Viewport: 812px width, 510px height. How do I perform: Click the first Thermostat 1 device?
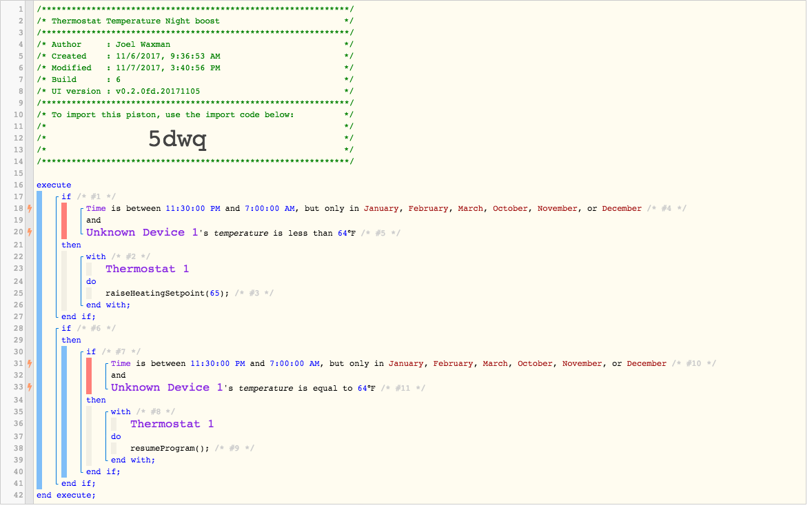coord(147,269)
